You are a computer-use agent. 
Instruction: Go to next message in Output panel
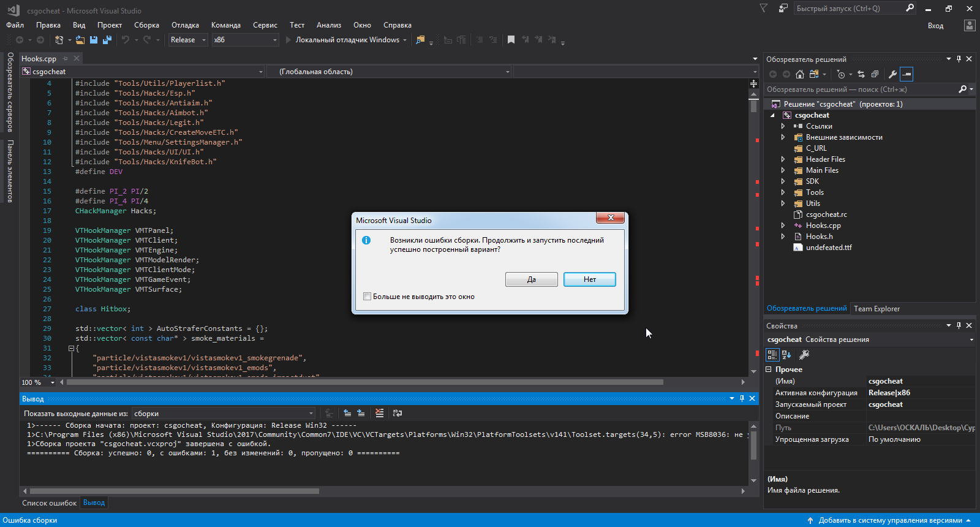click(361, 413)
